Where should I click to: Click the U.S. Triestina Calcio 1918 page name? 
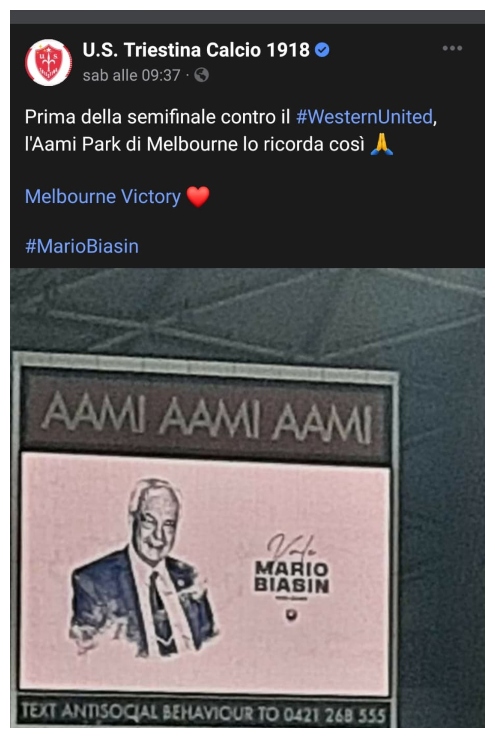click(196, 50)
